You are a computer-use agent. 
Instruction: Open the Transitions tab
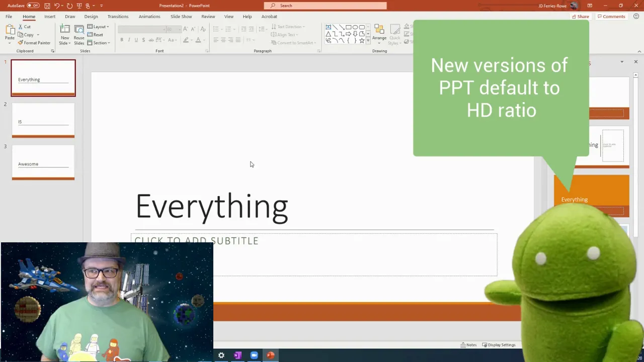[x=118, y=17]
